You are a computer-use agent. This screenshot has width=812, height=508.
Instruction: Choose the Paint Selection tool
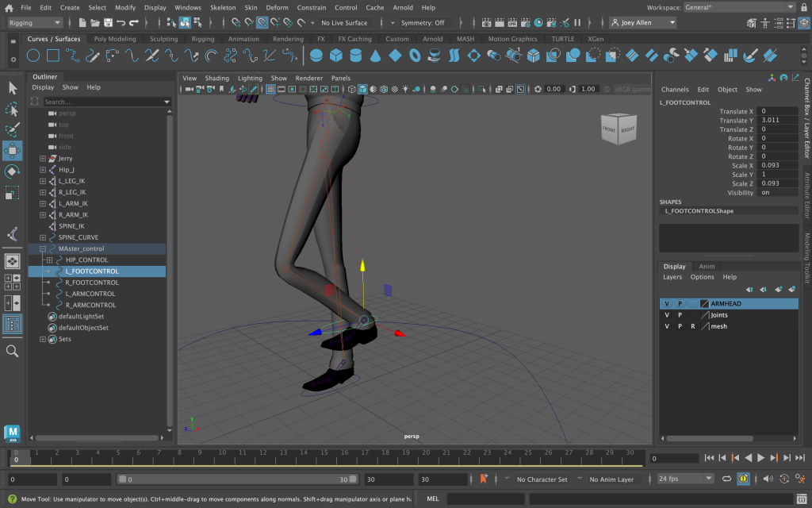click(x=13, y=129)
